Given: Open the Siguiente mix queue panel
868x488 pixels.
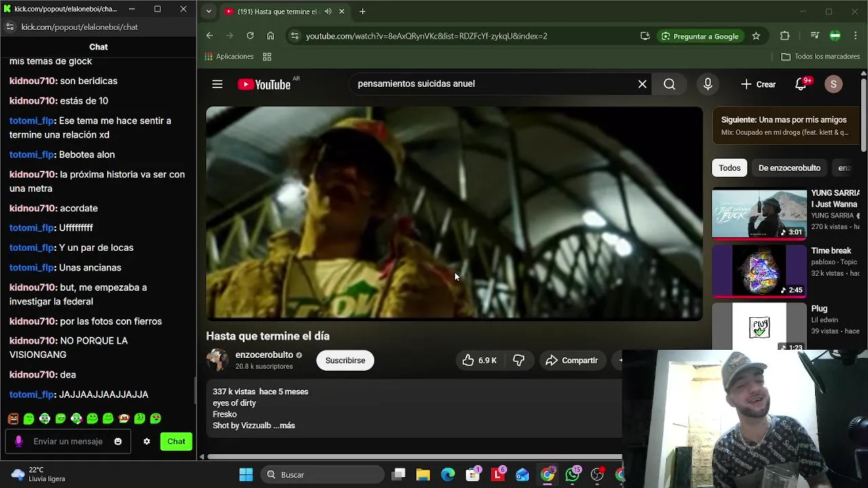Looking at the screenshot, I should [x=785, y=125].
